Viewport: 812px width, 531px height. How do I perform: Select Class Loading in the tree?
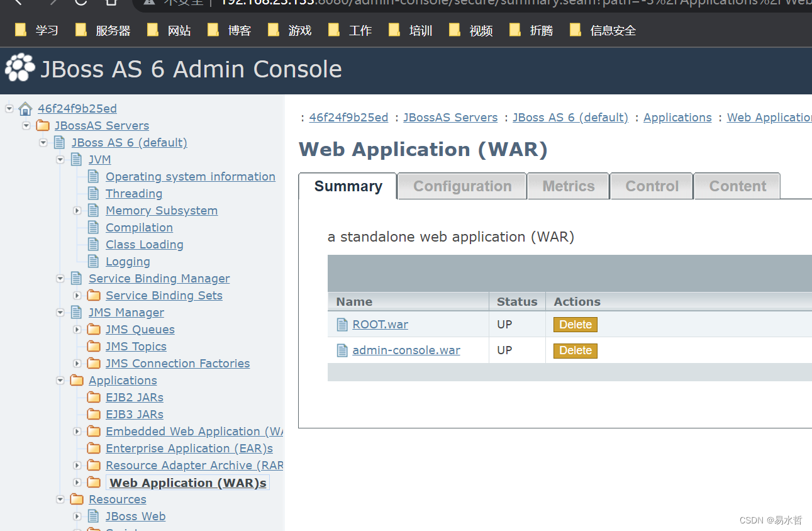pyautogui.click(x=145, y=245)
